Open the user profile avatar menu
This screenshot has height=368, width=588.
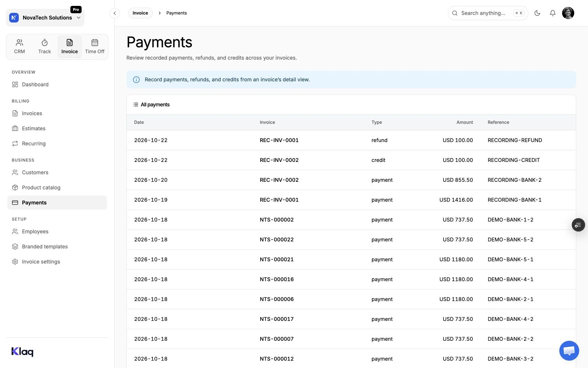click(x=568, y=13)
